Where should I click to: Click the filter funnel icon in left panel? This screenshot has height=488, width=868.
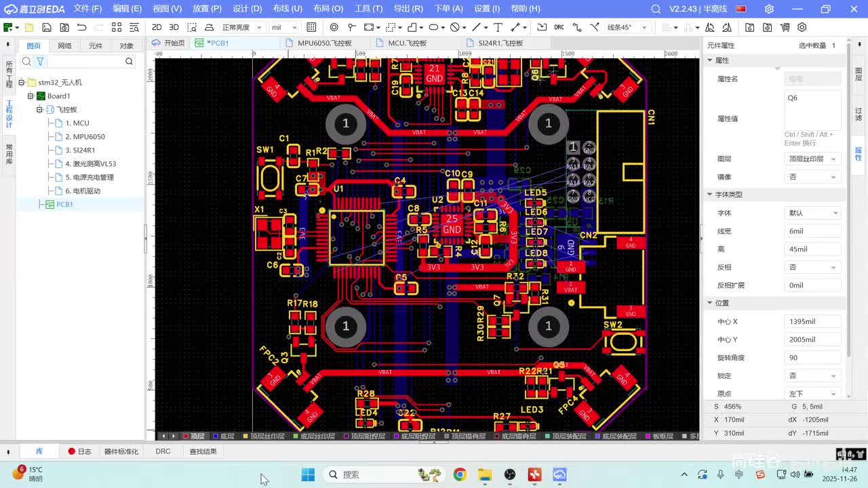click(40, 61)
